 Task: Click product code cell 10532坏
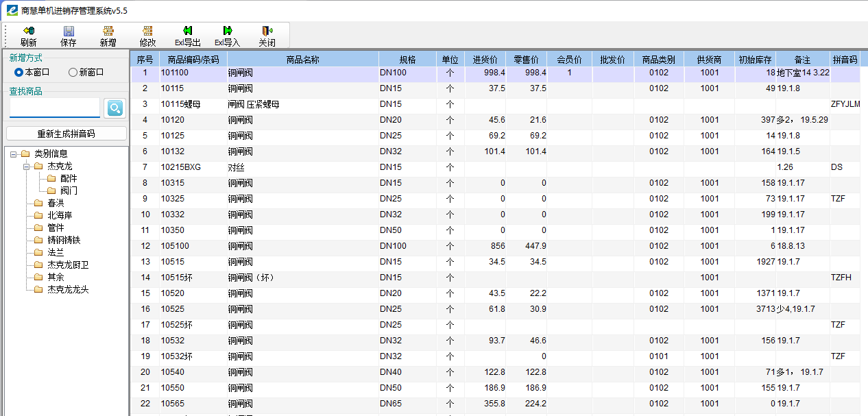(x=193, y=356)
